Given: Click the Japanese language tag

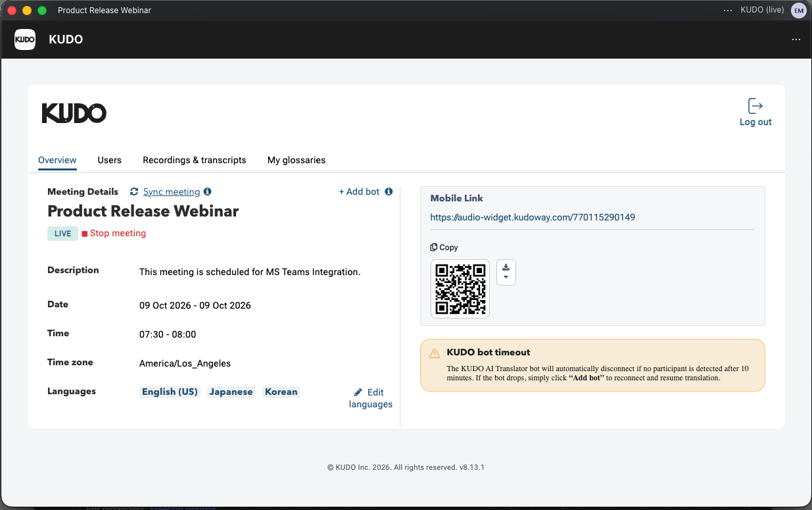Looking at the screenshot, I should (x=231, y=392).
